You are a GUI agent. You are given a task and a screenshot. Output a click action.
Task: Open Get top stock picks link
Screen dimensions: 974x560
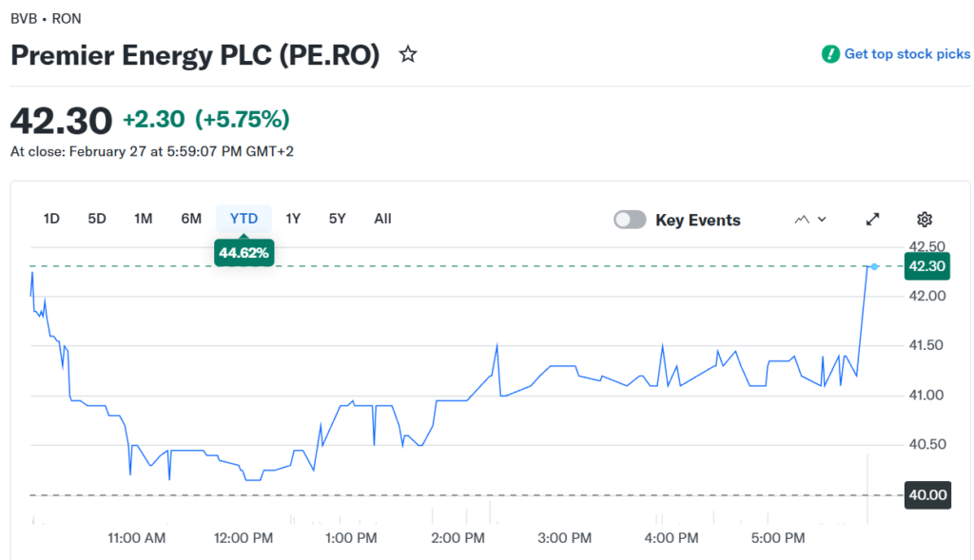[x=906, y=54]
